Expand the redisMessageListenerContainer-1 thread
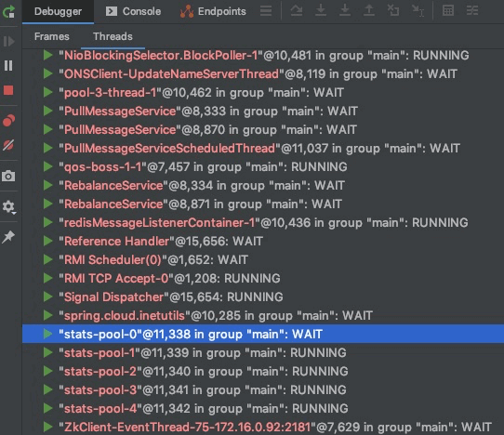504x435 pixels. point(48,223)
